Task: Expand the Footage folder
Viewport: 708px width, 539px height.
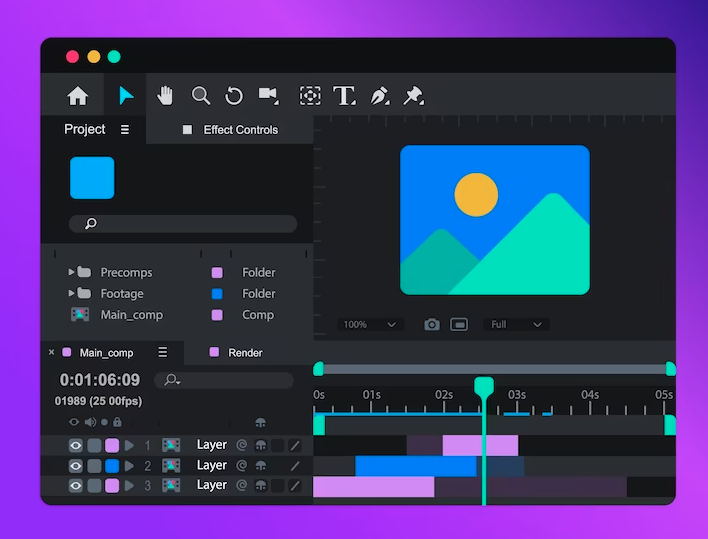Action: (72, 293)
